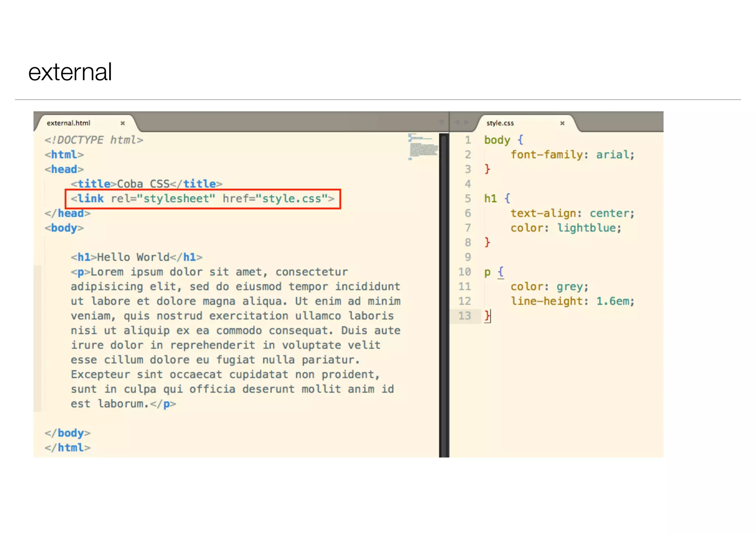Click line number 10 in gutter

(464, 272)
